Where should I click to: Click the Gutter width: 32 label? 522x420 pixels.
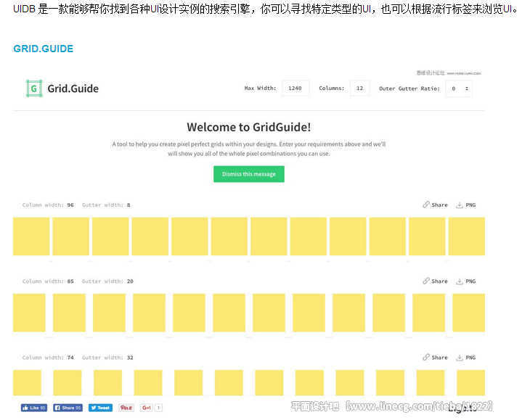[107, 358]
